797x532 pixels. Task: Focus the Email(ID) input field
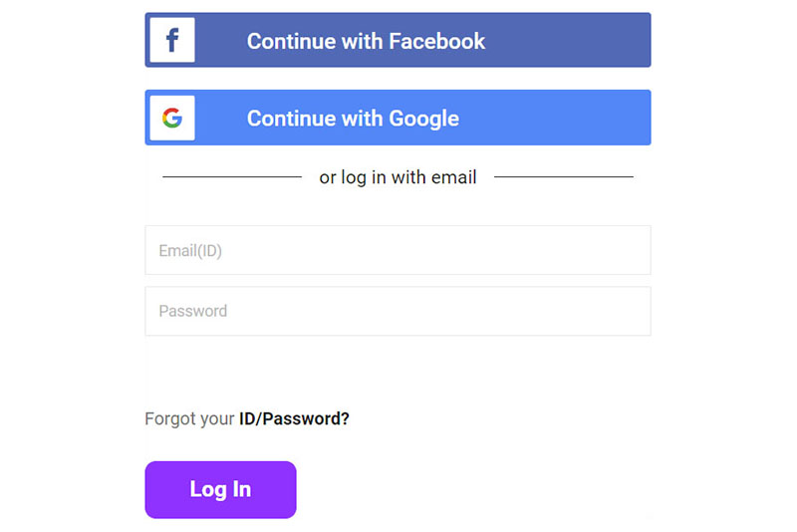click(398, 250)
